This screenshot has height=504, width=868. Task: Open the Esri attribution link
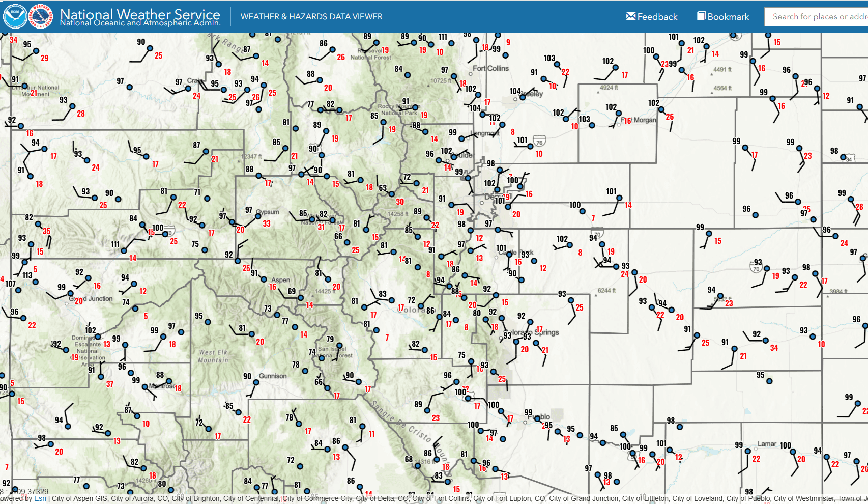40,499
